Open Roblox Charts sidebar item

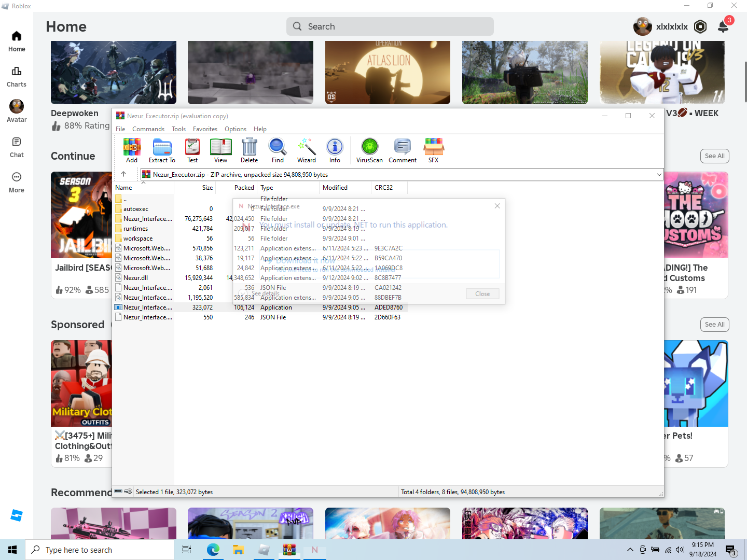click(x=17, y=77)
